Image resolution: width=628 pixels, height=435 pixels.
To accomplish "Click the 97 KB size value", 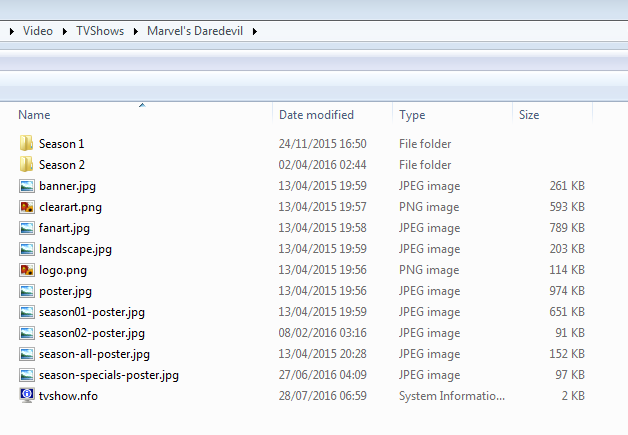I will click(x=570, y=375).
